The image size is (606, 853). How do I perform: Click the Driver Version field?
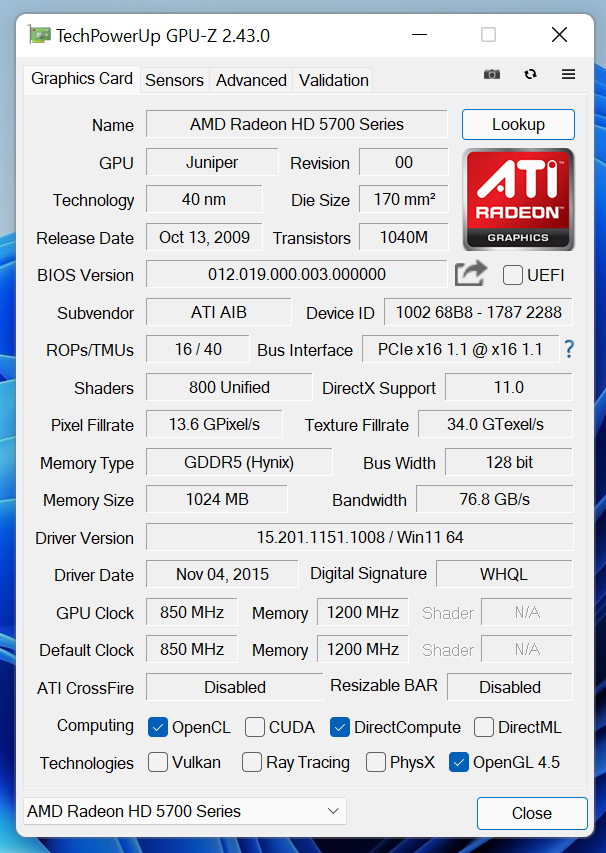[x=360, y=537]
